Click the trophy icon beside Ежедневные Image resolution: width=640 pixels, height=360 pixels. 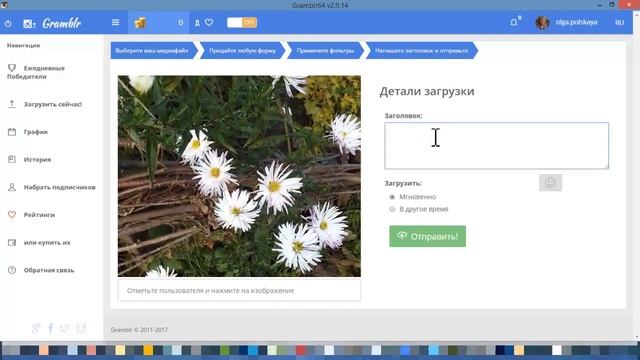[12, 67]
